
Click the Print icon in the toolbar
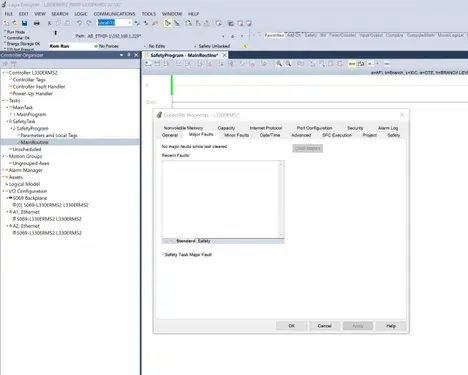37,23
